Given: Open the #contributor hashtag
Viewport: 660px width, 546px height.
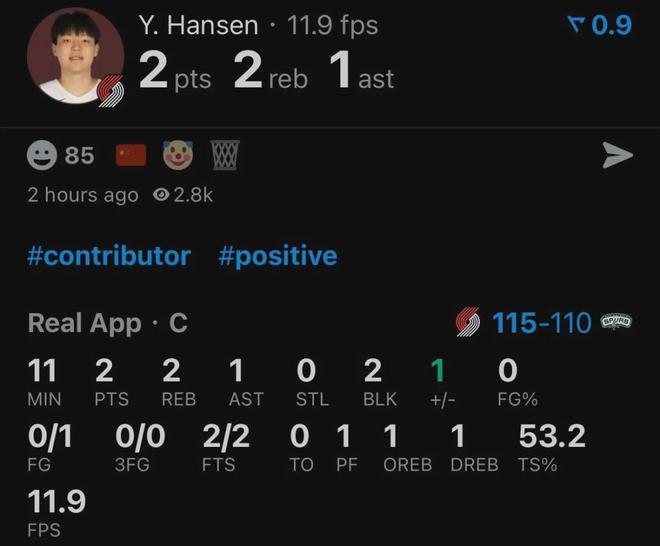Looking at the screenshot, I should pos(108,256).
